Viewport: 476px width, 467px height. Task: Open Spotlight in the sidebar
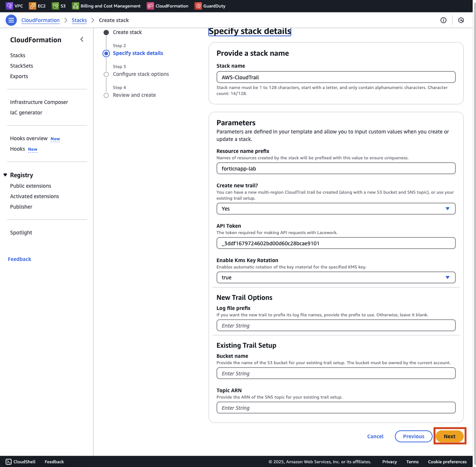(x=21, y=233)
